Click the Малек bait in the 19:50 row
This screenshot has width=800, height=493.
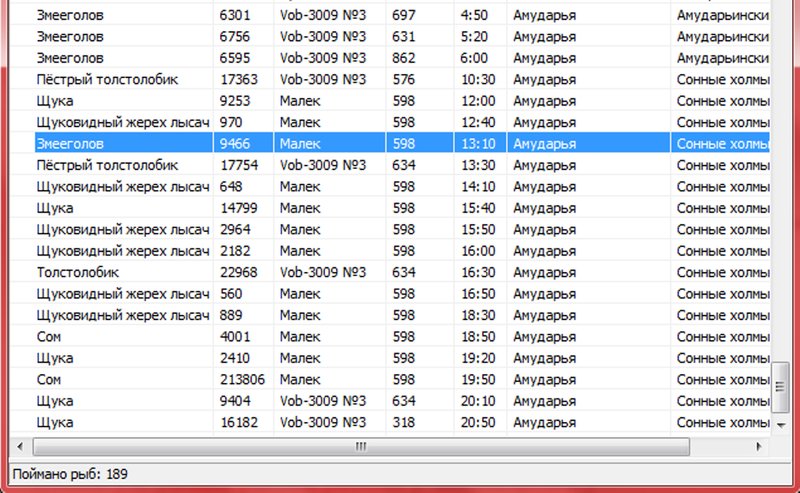[x=300, y=380]
